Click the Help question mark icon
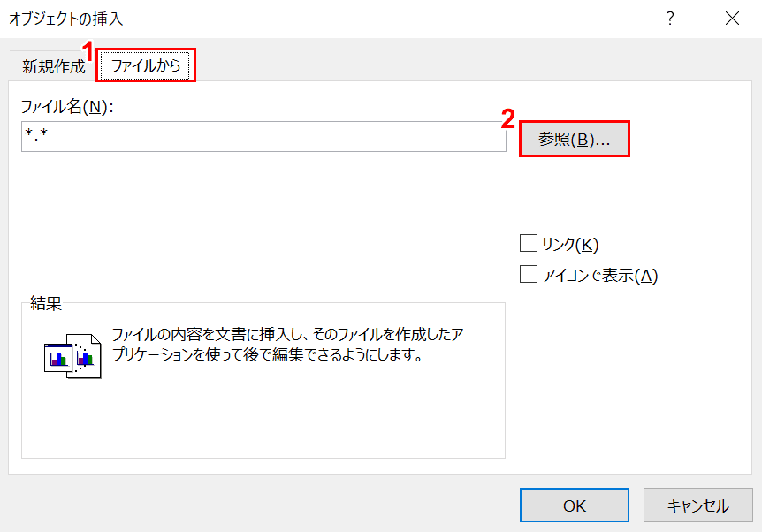 670,19
